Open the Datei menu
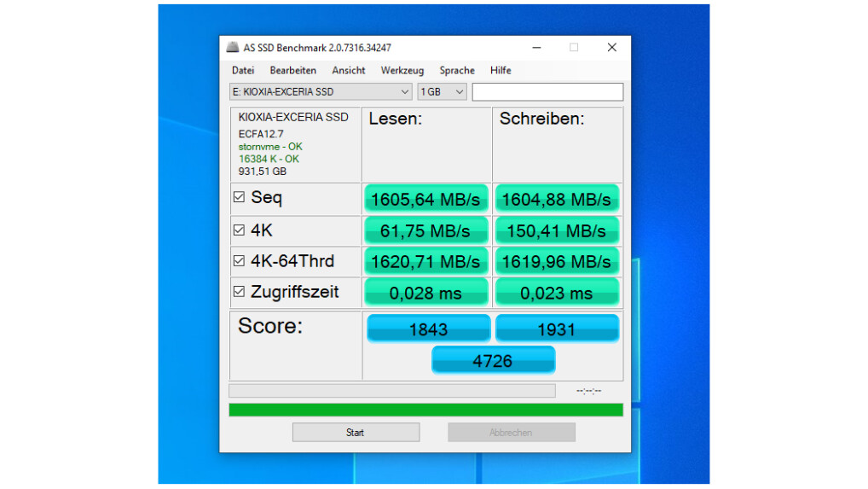Screen dimensions: 868x489 point(243,70)
